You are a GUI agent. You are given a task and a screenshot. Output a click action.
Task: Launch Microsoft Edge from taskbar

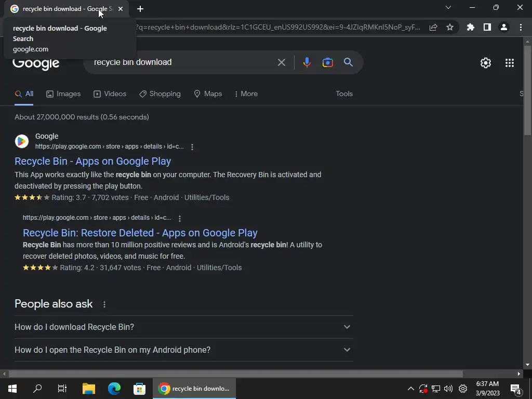pos(114,389)
